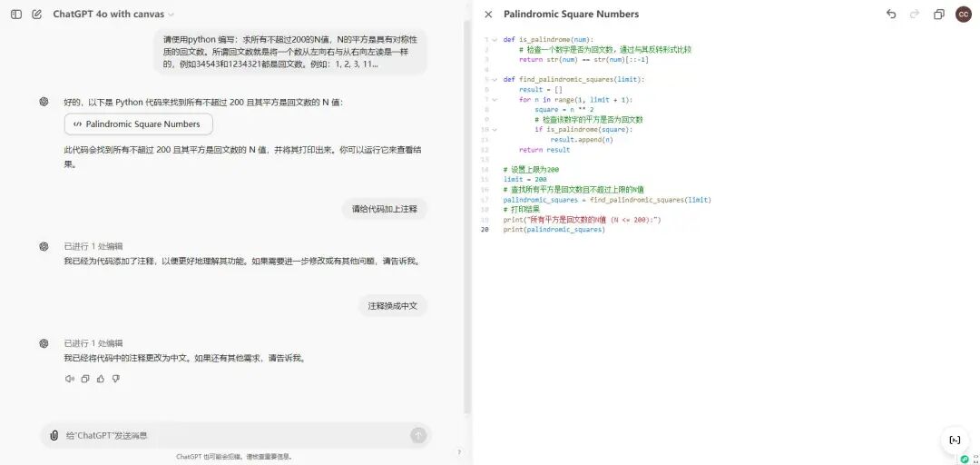Click the 'def is_palindrome(num):' line
Screen dimensions: 980x465
click(548, 39)
